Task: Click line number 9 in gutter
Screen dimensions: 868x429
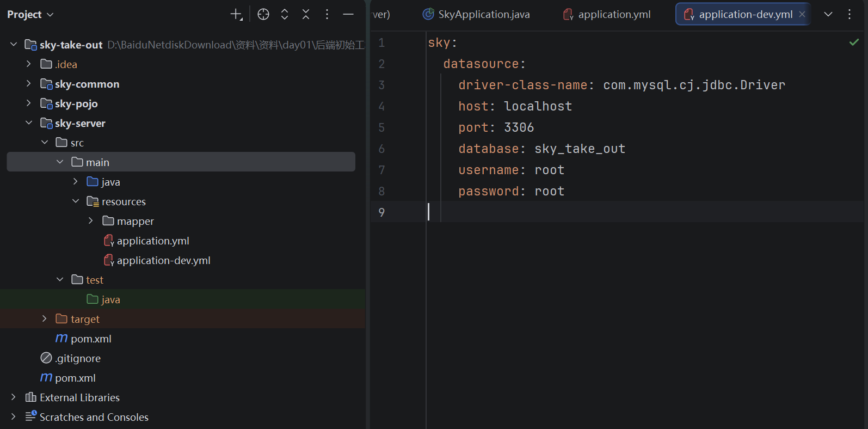Action: [381, 212]
